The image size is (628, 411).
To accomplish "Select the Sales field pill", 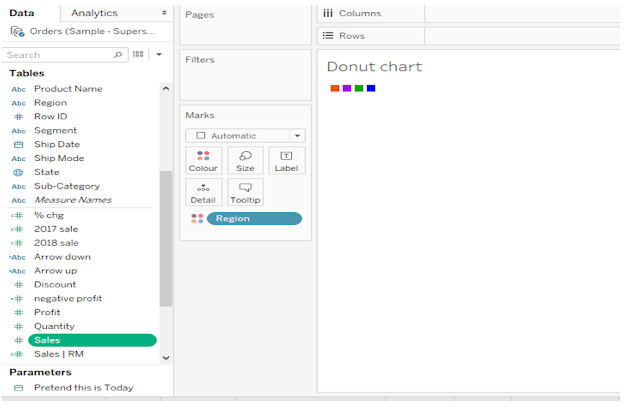I will (x=92, y=340).
